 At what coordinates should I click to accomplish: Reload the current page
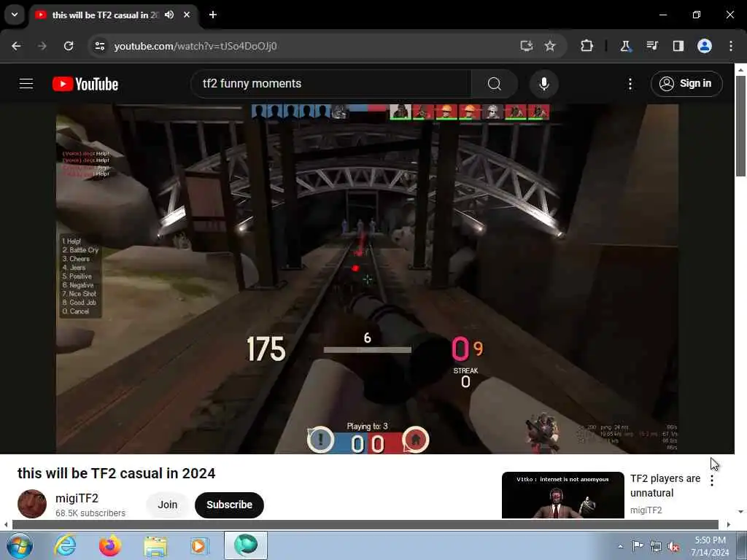pyautogui.click(x=69, y=46)
